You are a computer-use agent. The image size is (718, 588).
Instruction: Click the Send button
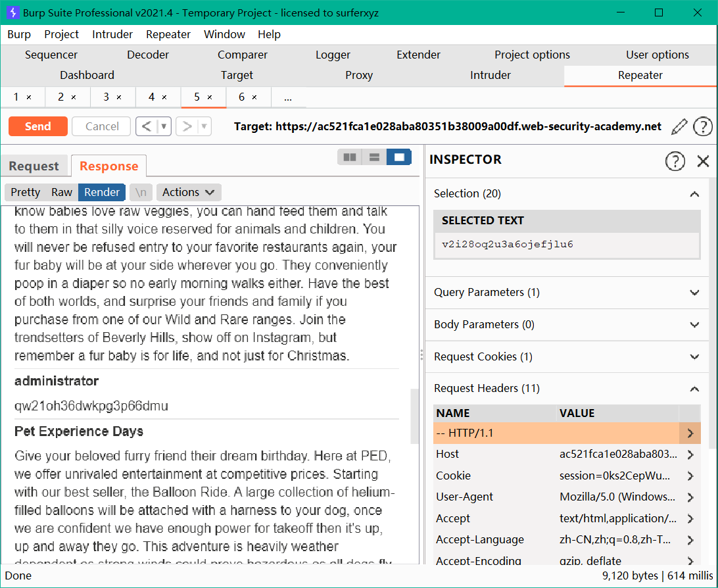click(38, 126)
